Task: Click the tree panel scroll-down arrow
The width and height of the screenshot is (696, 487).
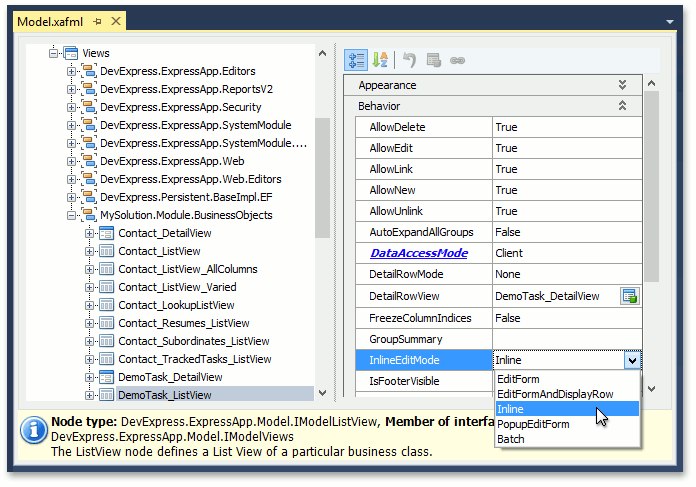Action: [323, 393]
